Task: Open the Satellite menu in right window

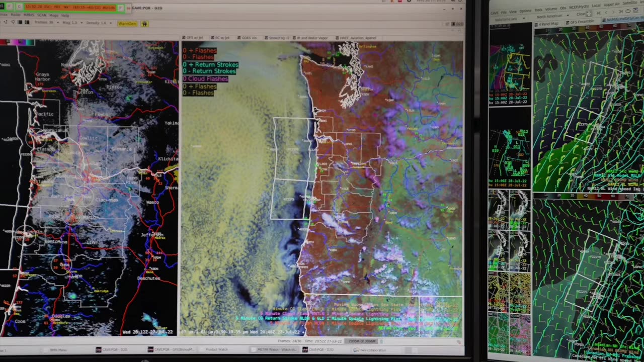Action: coord(630,3)
